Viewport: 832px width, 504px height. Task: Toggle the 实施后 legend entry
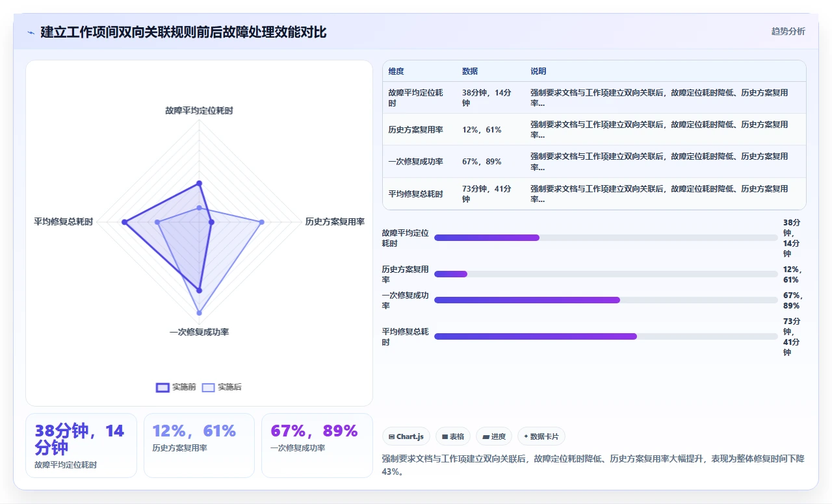pos(222,387)
